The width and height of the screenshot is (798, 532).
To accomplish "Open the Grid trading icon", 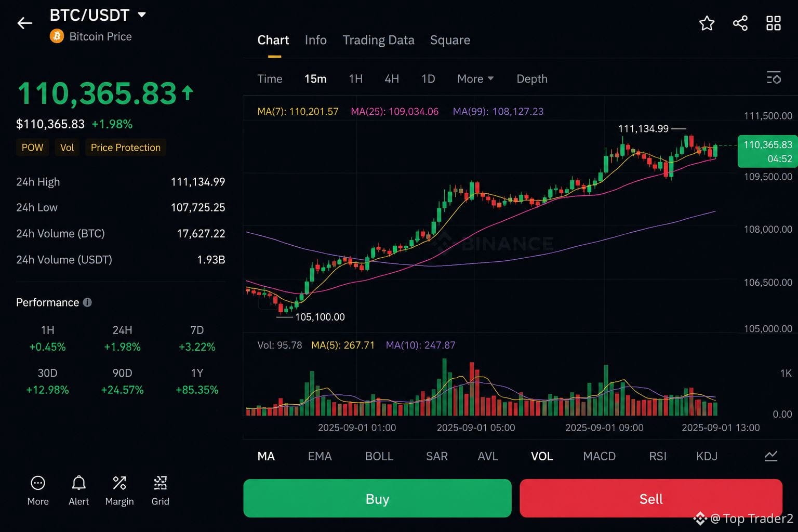I will 160,483.
